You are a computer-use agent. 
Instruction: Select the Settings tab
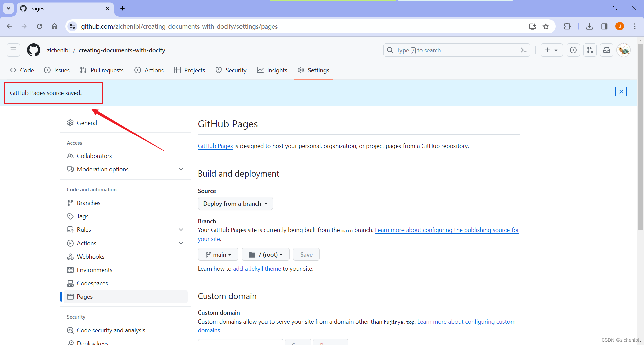click(314, 70)
